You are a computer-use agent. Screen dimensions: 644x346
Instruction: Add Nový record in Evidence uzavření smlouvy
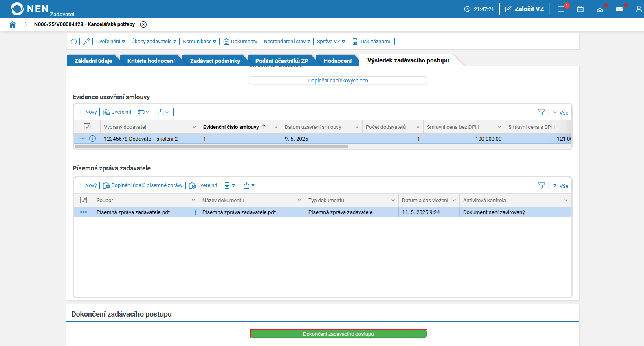[87, 112]
